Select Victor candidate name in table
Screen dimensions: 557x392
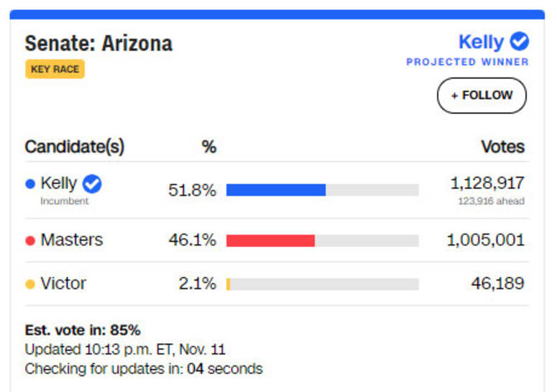click(x=63, y=284)
